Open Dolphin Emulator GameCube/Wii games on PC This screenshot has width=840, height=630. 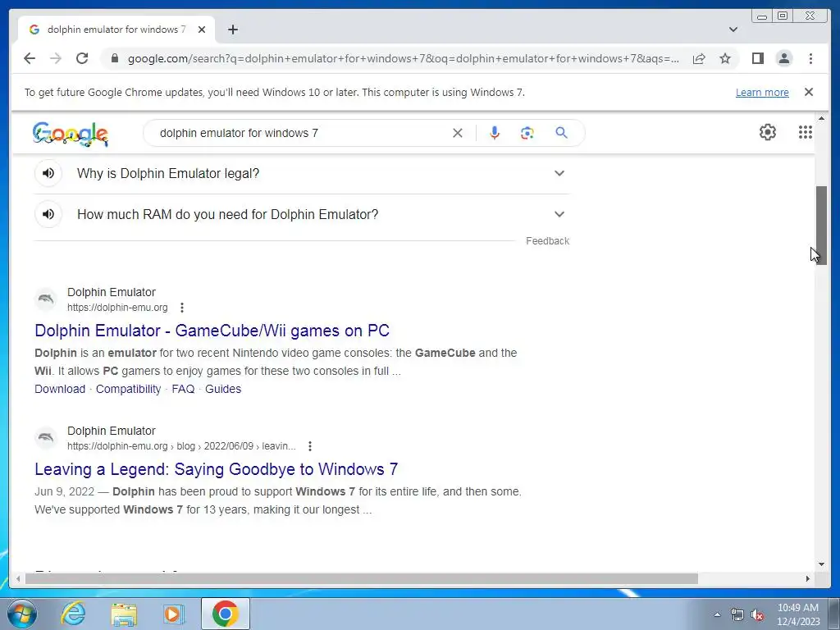point(212,331)
